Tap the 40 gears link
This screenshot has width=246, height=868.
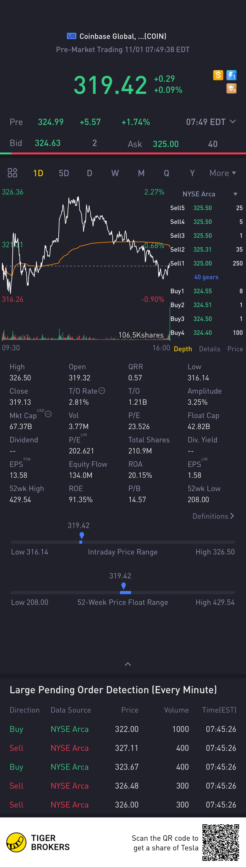(206, 277)
